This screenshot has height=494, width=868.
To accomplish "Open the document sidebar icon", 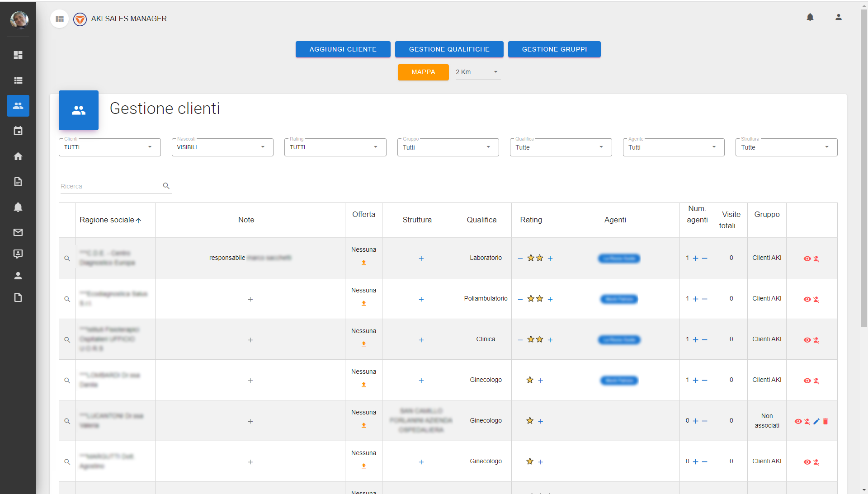I will (18, 182).
